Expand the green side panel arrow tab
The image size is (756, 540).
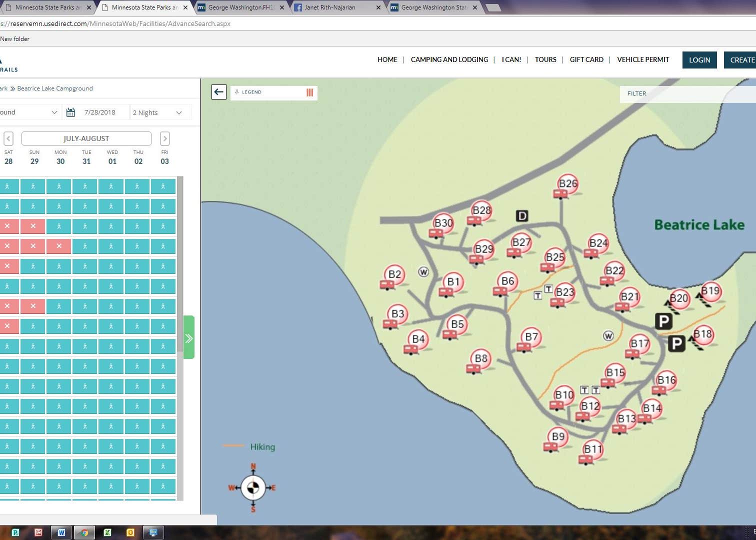tap(189, 338)
